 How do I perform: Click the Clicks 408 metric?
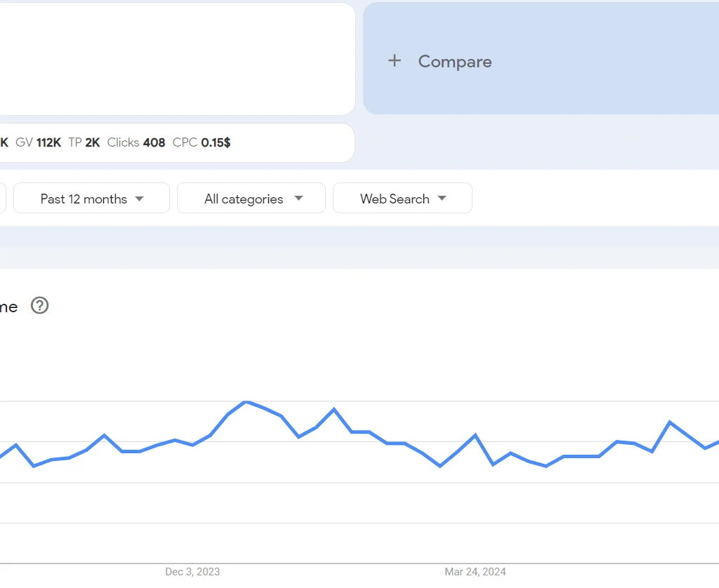coord(136,142)
